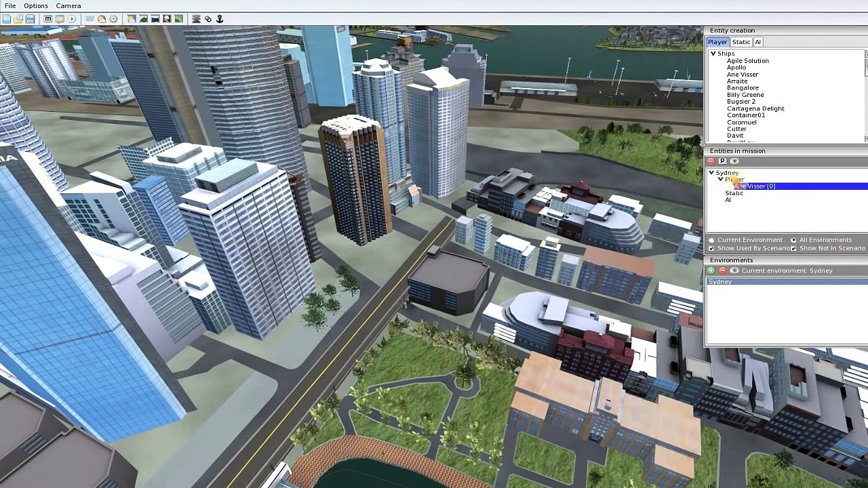Screen dimensions: 868x488
Task: Select the Current Environment radio button
Action: (711, 240)
